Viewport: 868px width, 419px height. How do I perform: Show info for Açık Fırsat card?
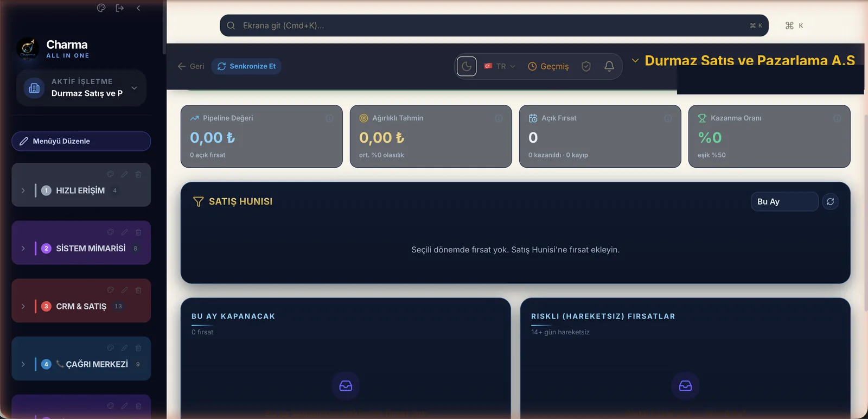[668, 118]
